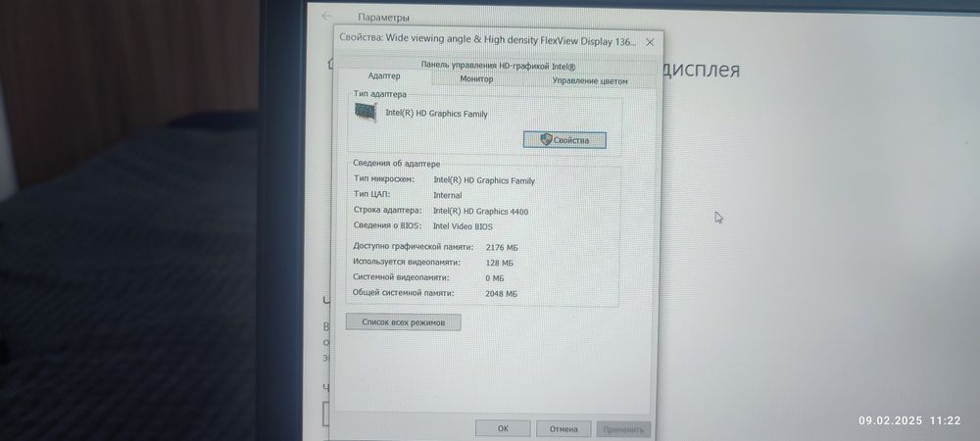Screen dimensions: 980x441
Task: Click the Строка адаптера label
Action: [x=387, y=210]
